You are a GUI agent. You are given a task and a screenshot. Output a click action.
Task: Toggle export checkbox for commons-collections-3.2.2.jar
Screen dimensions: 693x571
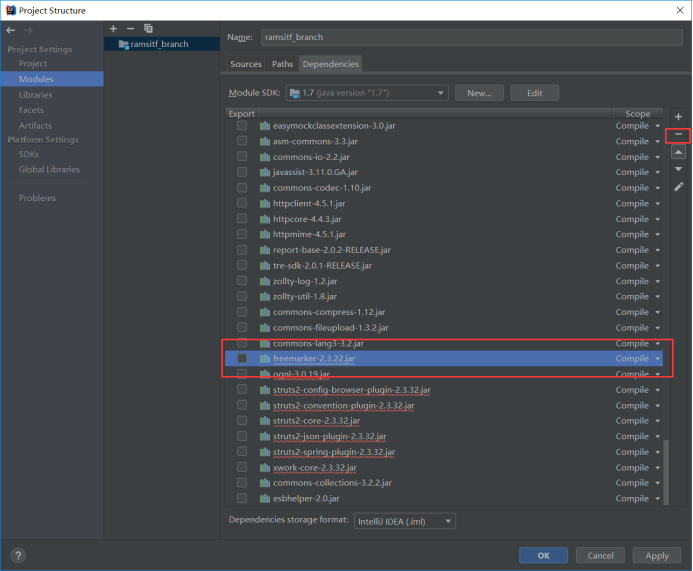tap(242, 483)
